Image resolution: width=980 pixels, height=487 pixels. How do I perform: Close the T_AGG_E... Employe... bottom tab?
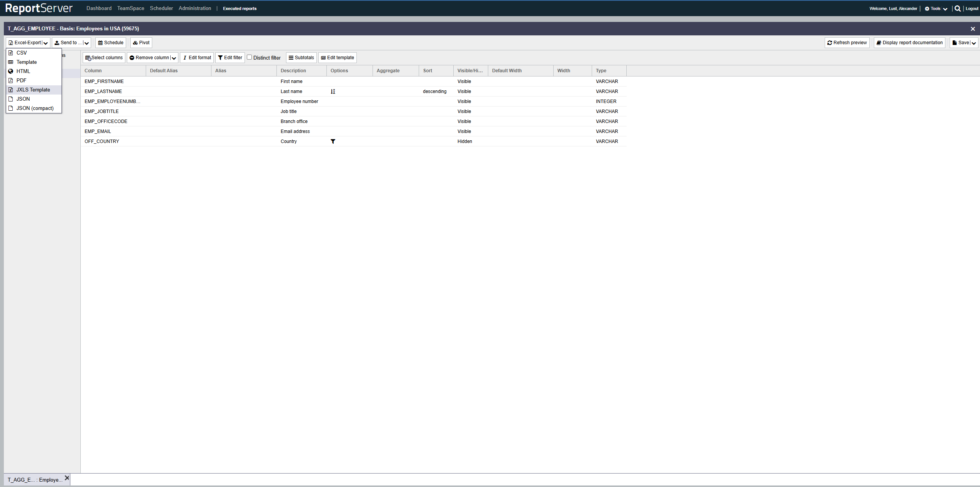pos(67,478)
